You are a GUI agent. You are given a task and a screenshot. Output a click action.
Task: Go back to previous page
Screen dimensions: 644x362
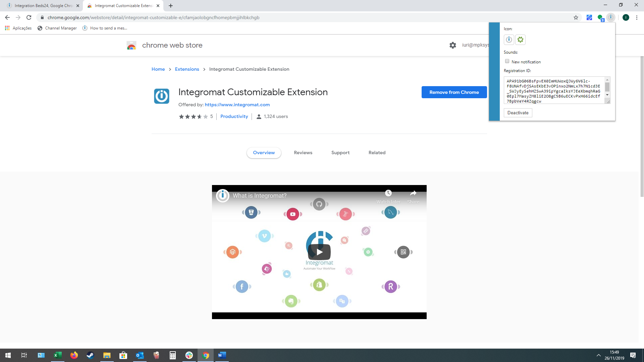click(x=7, y=17)
